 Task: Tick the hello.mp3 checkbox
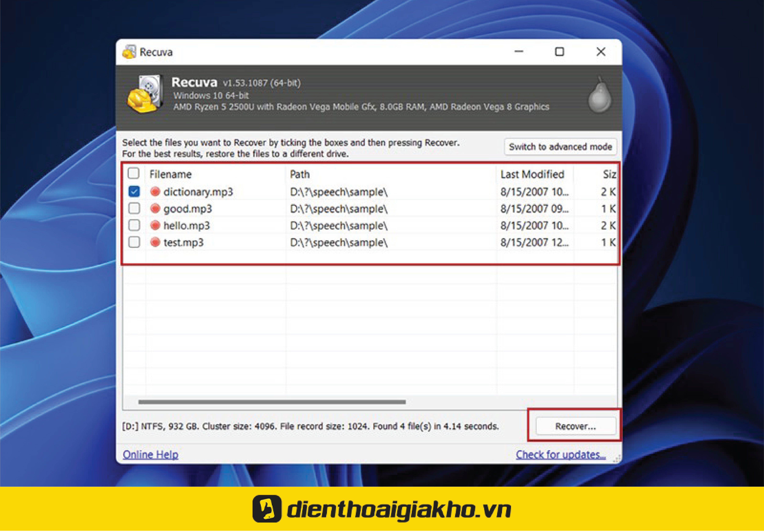[x=134, y=225]
